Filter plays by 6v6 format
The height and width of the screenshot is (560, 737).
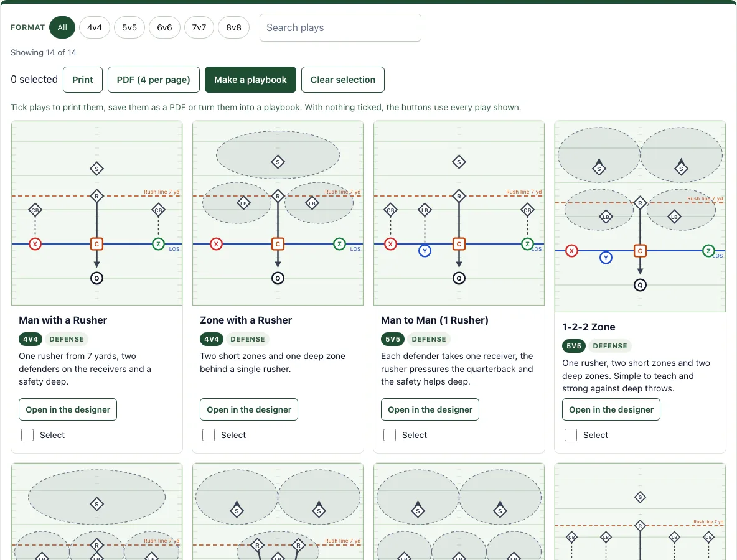[x=164, y=27]
